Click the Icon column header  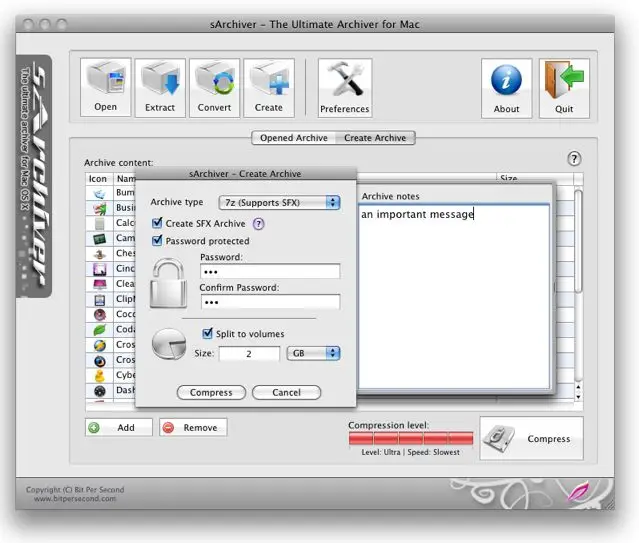(98, 179)
